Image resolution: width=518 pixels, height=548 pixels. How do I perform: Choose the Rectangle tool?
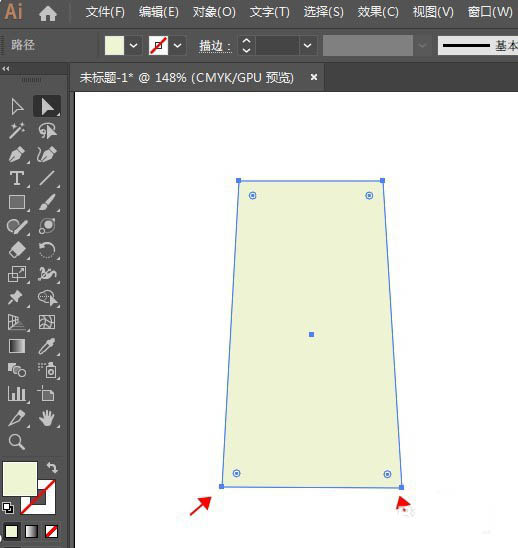click(x=17, y=202)
